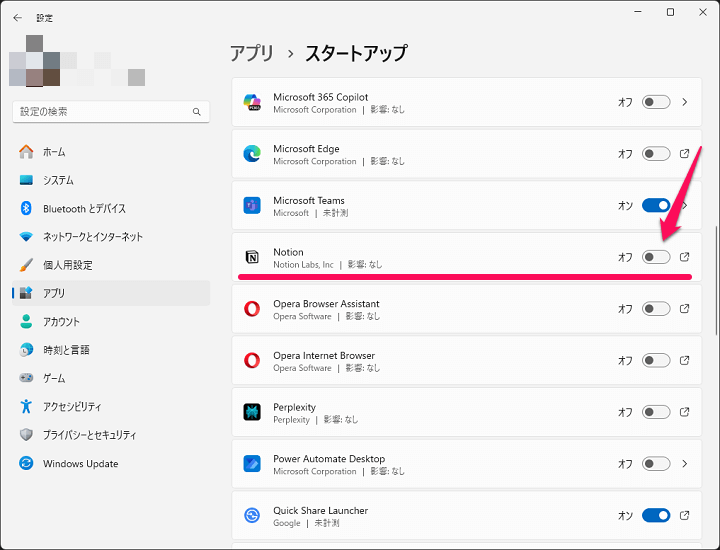This screenshot has height=550, width=720.
Task: Select アプリ in the sidebar
Action: [111, 293]
